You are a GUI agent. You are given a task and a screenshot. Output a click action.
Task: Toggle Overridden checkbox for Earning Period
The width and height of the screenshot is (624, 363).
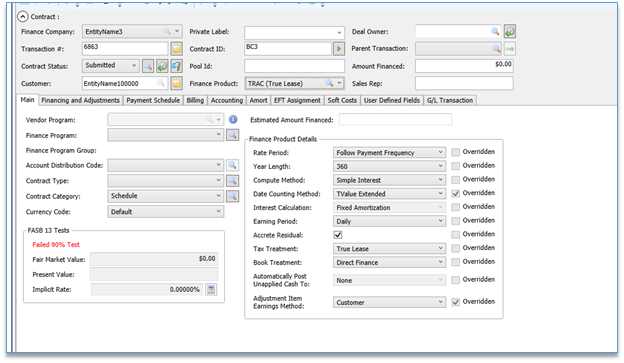coord(456,221)
